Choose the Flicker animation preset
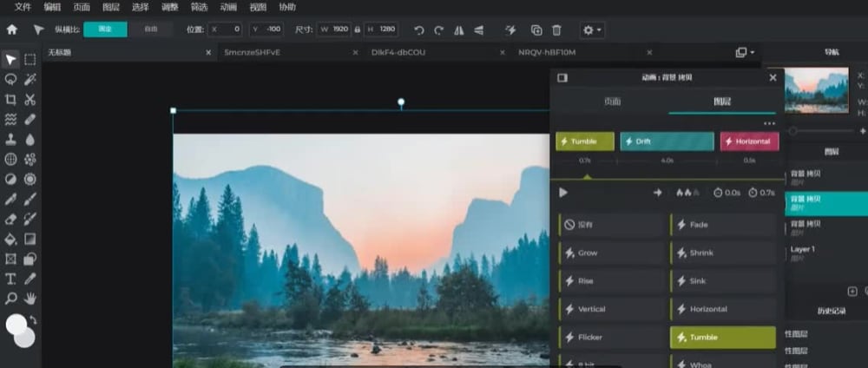The width and height of the screenshot is (868, 368). pos(611,338)
